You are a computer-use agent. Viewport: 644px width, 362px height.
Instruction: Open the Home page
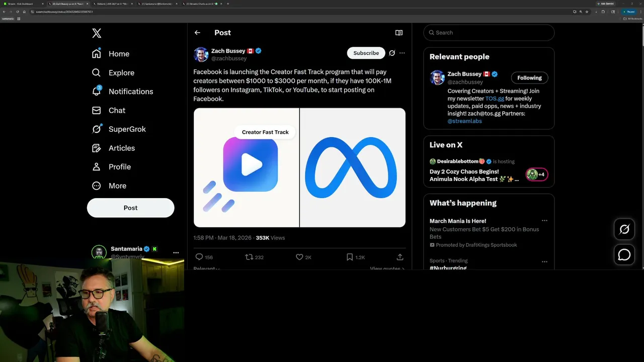coord(111,54)
